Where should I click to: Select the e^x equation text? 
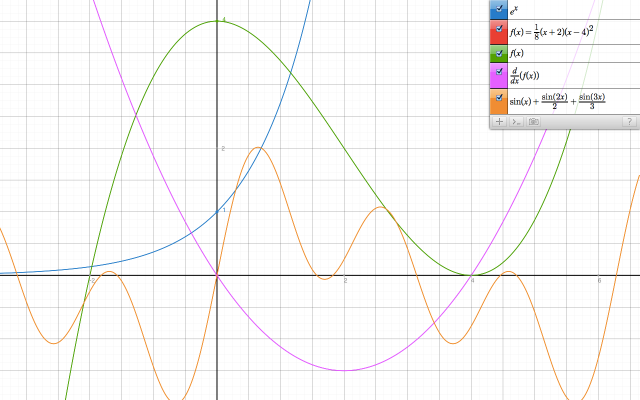coord(514,11)
